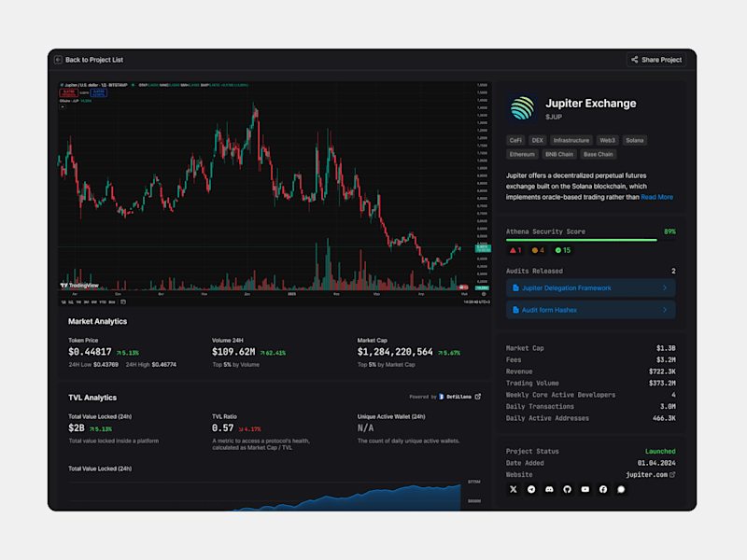The height and width of the screenshot is (560, 747).
Task: Click the Jupiter Delegation Framework row chevron
Action: 665,288
